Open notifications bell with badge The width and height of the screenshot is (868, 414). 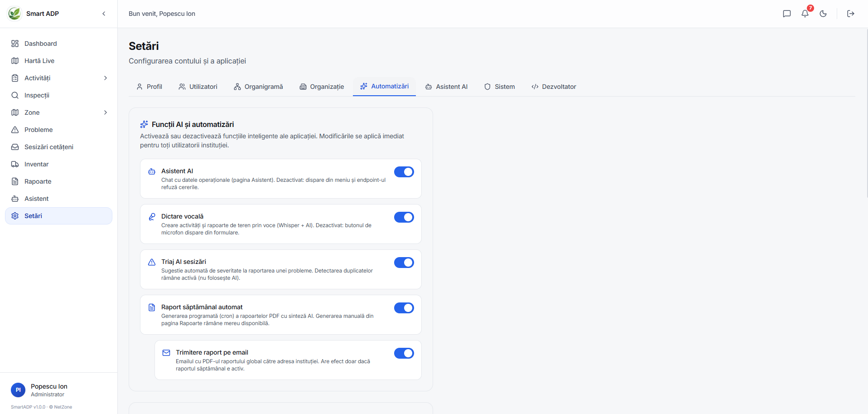coord(805,13)
